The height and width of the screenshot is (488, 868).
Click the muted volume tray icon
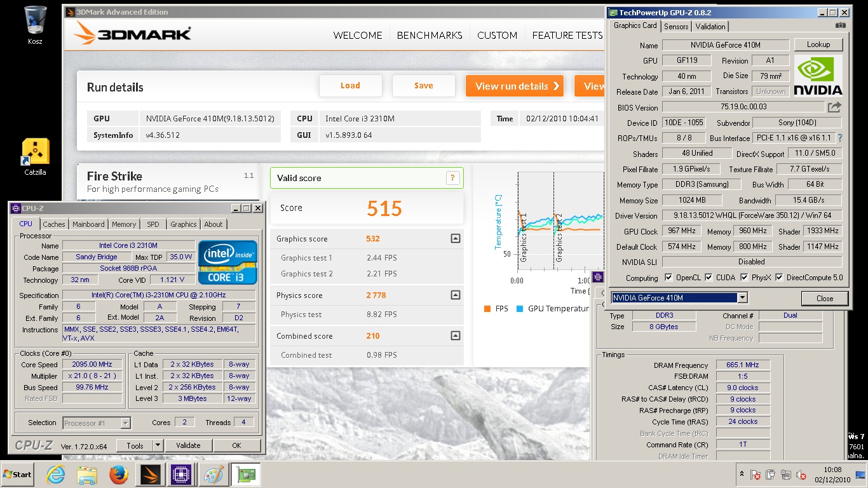801,475
